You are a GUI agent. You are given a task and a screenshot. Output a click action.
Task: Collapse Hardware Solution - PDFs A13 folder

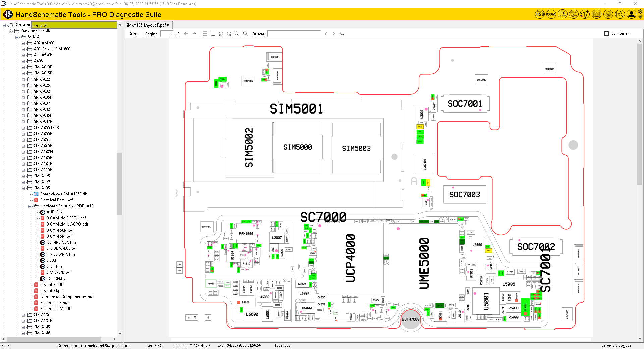(30, 206)
